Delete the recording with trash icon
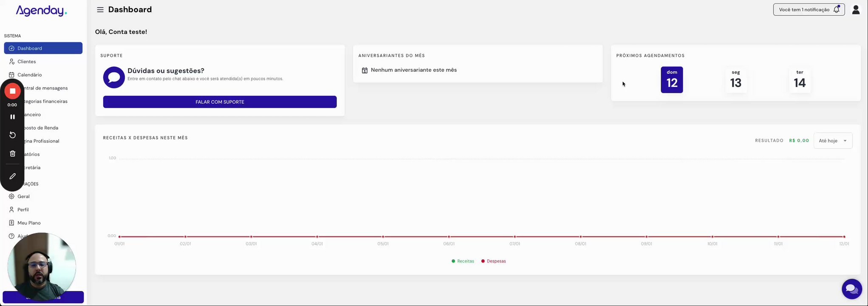 point(13,153)
